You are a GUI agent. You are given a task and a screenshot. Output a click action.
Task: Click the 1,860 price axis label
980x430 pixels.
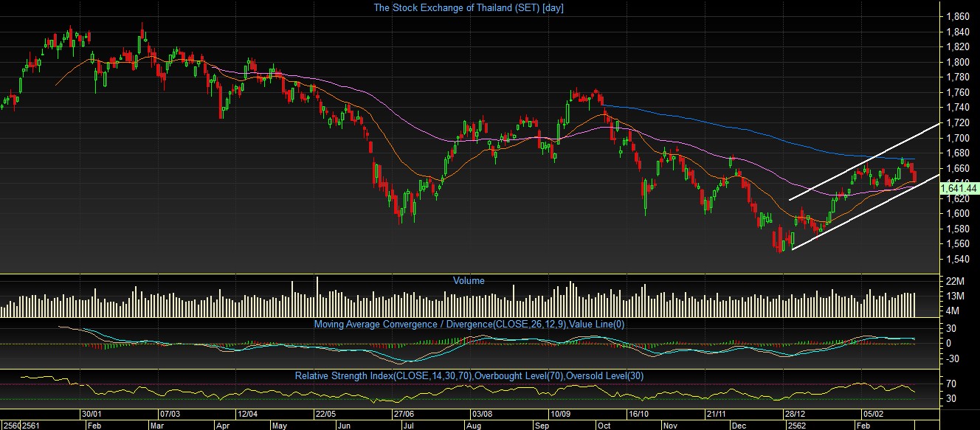[x=957, y=16]
